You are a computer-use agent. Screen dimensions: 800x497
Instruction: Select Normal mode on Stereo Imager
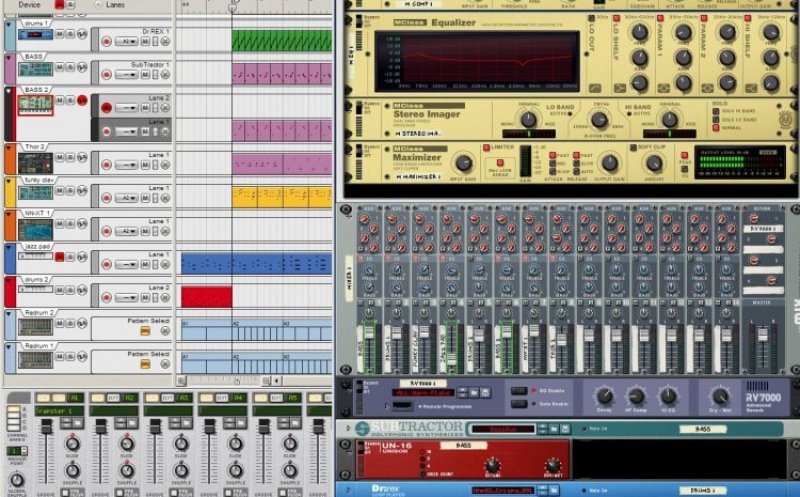[716, 128]
